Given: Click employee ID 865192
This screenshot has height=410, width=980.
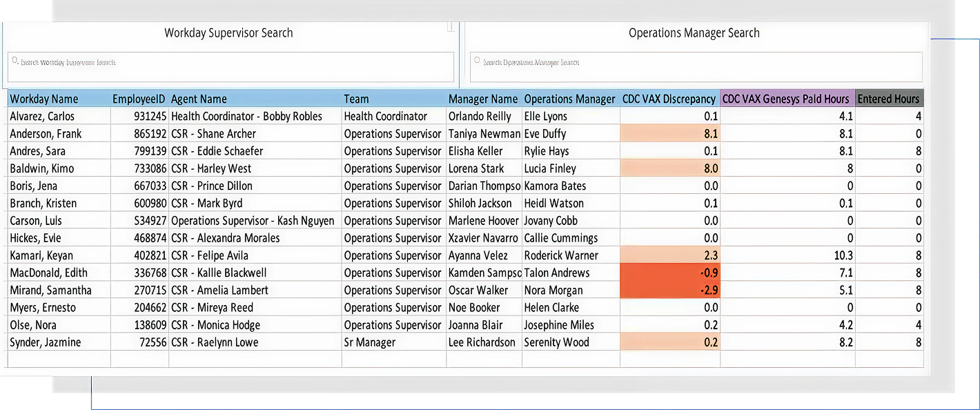Looking at the screenshot, I should (x=139, y=134).
